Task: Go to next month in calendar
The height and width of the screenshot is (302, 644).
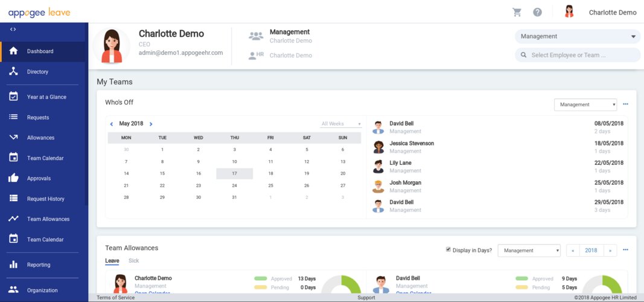Action: point(151,124)
